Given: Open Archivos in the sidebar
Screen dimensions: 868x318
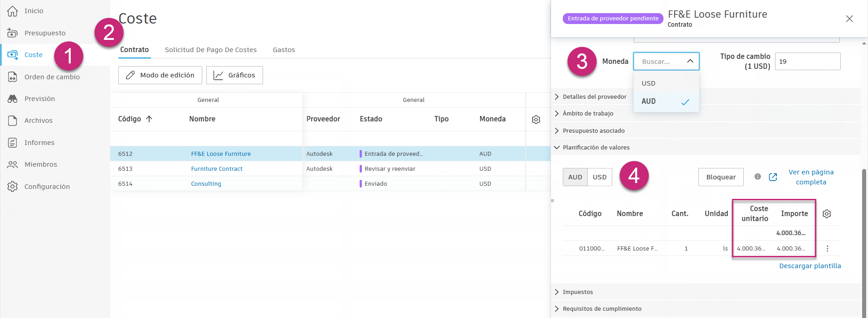Looking at the screenshot, I should tap(39, 120).
